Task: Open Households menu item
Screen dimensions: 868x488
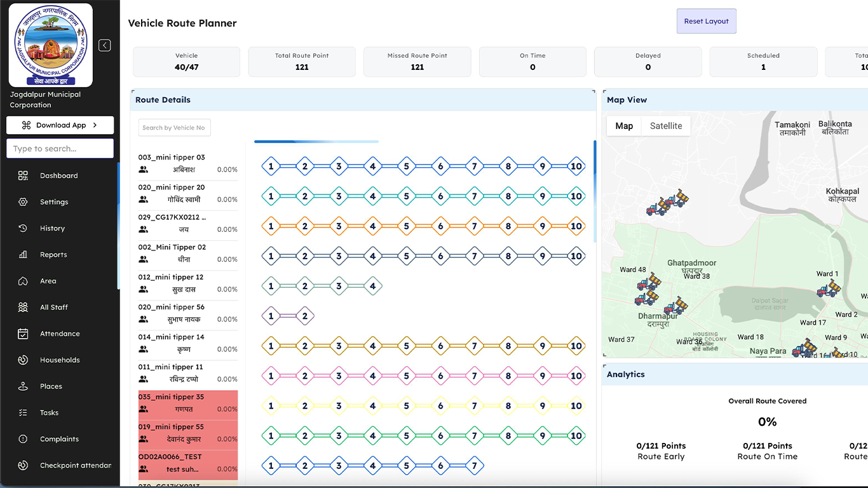Action: [x=60, y=360]
